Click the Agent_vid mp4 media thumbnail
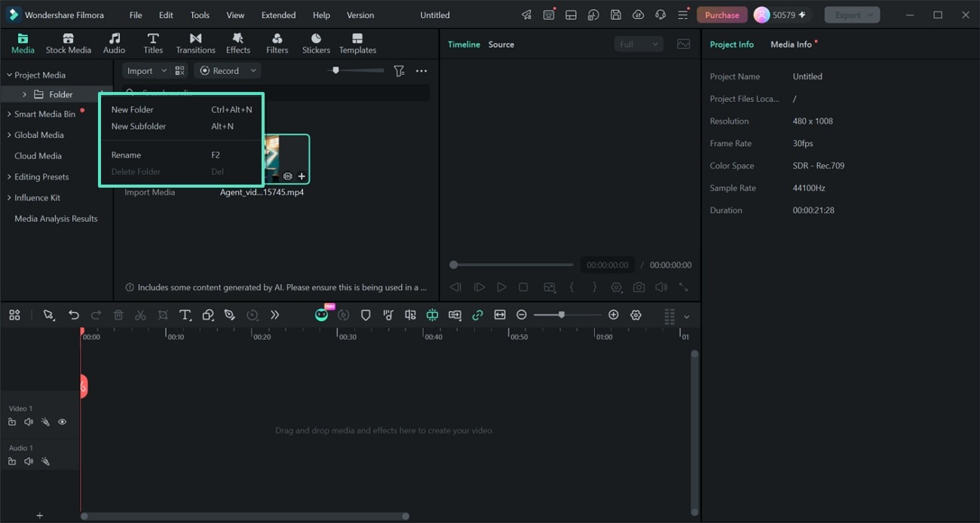Image resolution: width=980 pixels, height=523 pixels. (286, 159)
